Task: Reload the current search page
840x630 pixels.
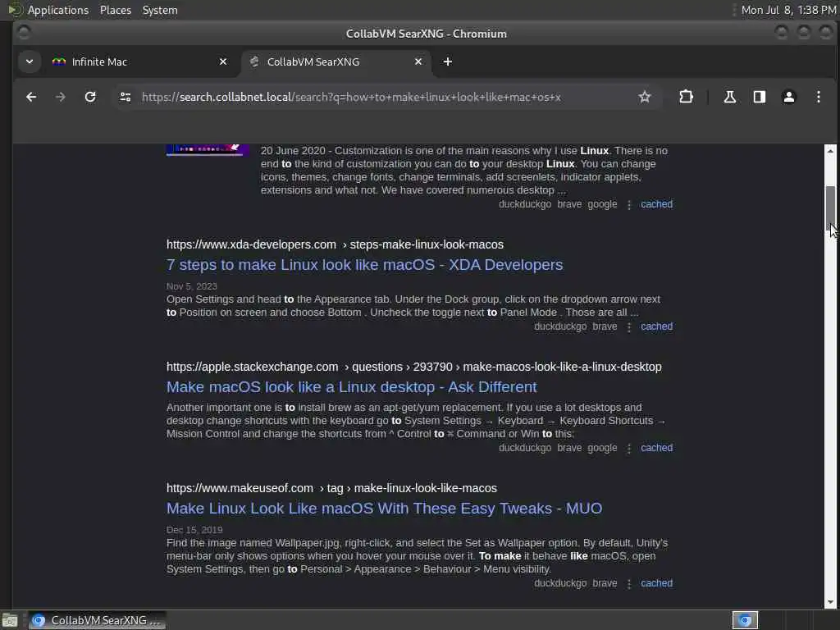Action: click(90, 97)
